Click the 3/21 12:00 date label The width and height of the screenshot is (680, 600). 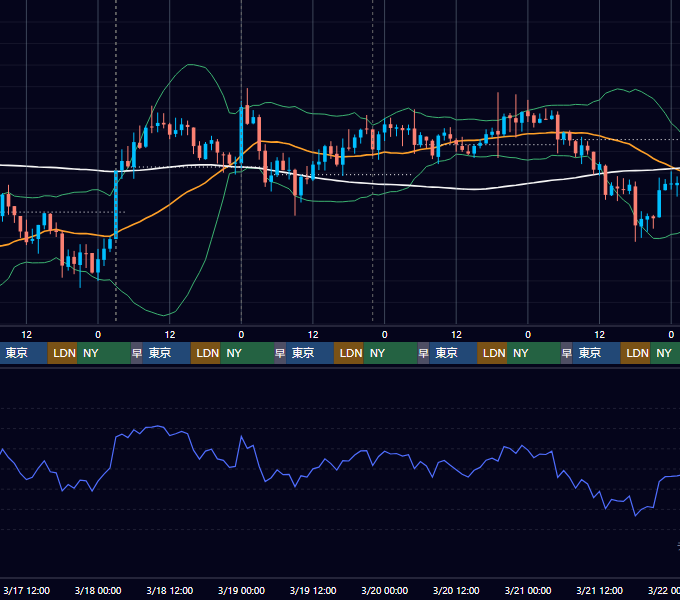coord(599,590)
